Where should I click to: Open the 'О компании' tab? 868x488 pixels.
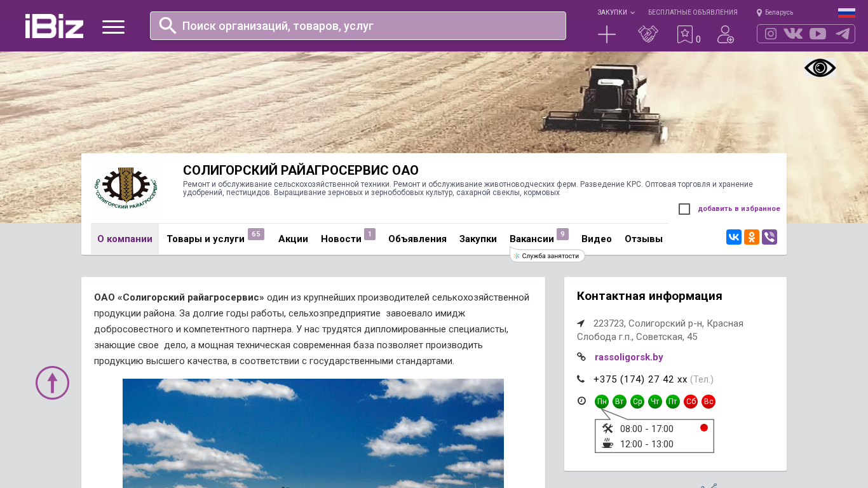(125, 239)
